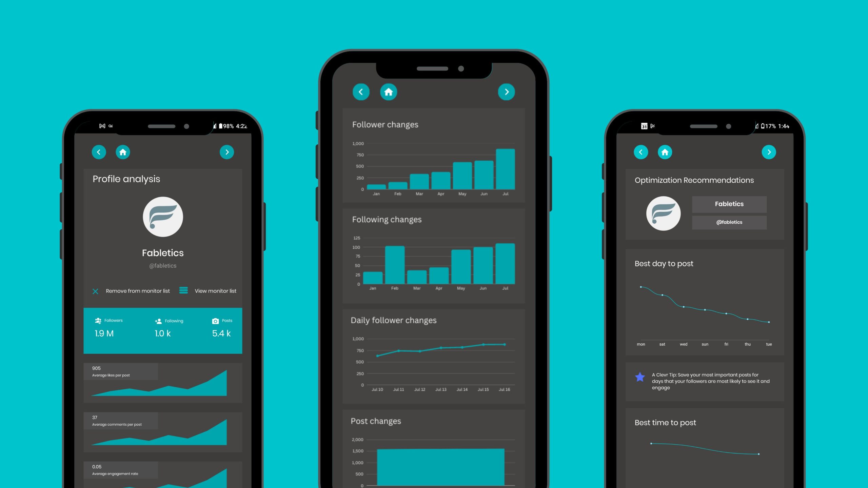Click the forward arrow on center phone
The height and width of the screenshot is (488, 868).
506,92
